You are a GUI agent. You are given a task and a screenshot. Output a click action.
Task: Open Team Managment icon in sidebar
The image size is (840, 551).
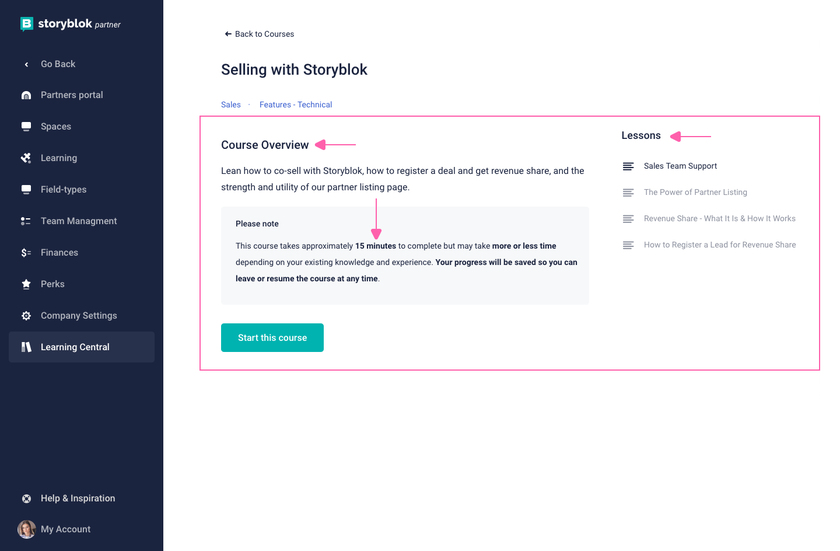pos(26,221)
